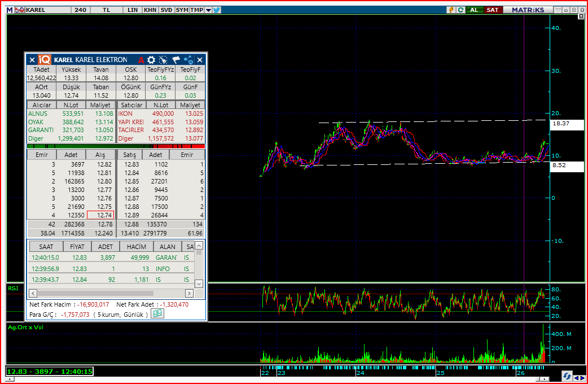Click the MATRIKS logo button
The image size is (588, 384).
click(528, 10)
